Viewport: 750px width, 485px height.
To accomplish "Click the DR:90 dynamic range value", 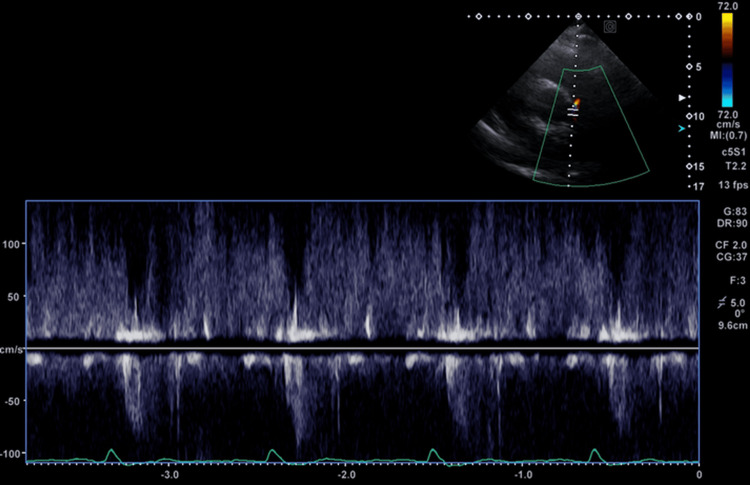I will tap(732, 223).
